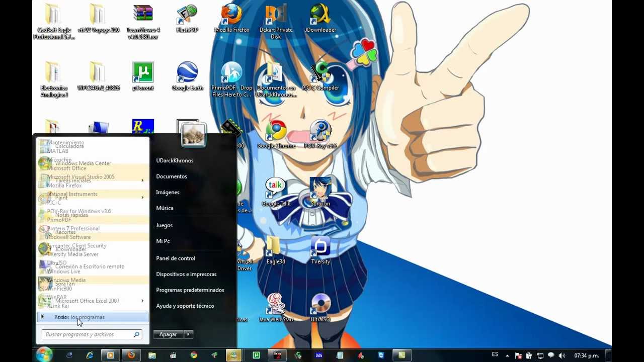Open Mi Pc from the Start menu

coord(163,241)
